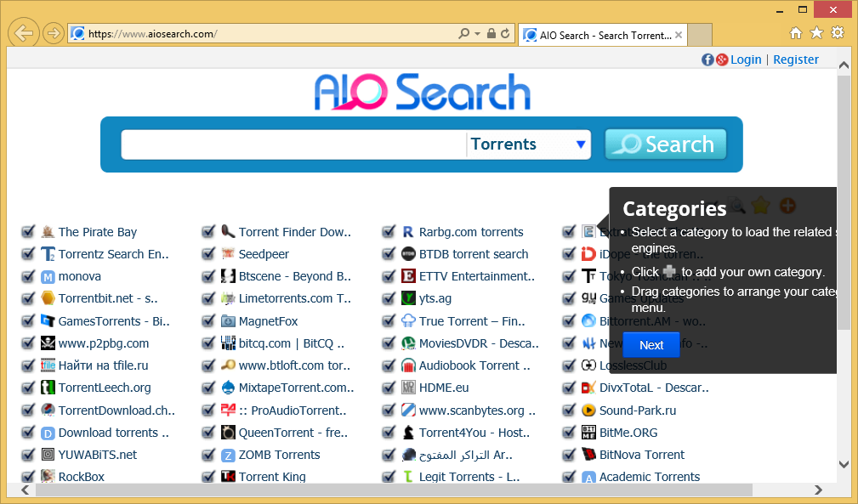Click the browser Forward arrow button
This screenshot has width=858, height=504.
[53, 34]
